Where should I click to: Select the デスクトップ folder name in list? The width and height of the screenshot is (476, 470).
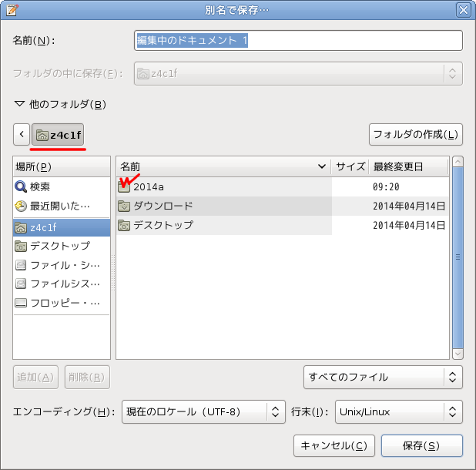[x=163, y=225]
